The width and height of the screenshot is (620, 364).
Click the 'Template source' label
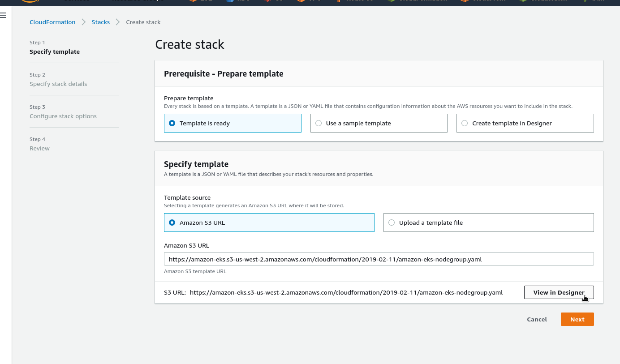(x=187, y=197)
